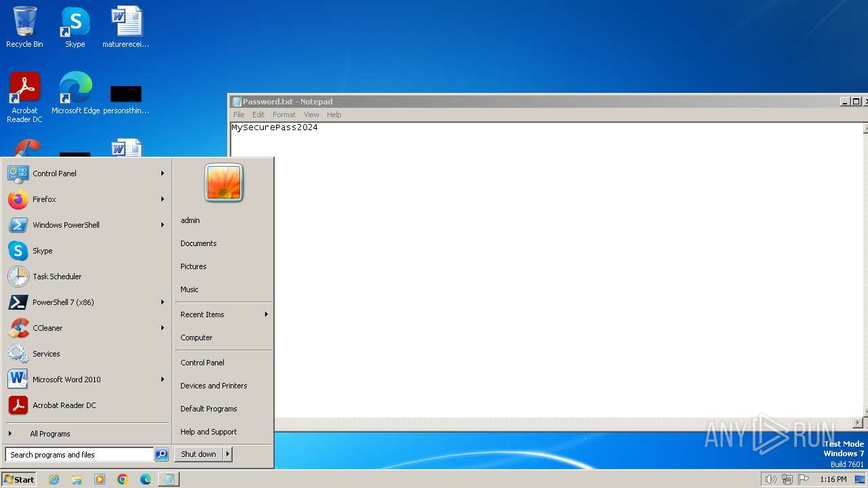Click the taskbar clock showing 1:16 PM
This screenshot has height=488, width=868.
coord(833,479)
